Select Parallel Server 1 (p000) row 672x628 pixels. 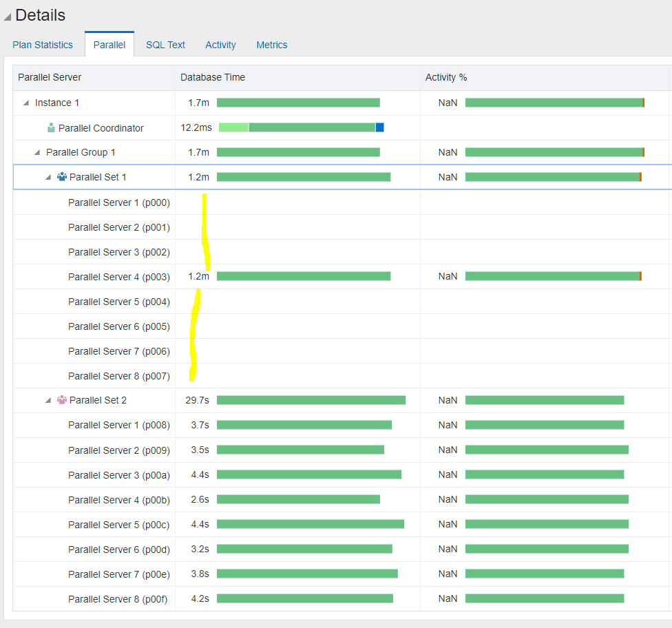pyautogui.click(x=342, y=202)
